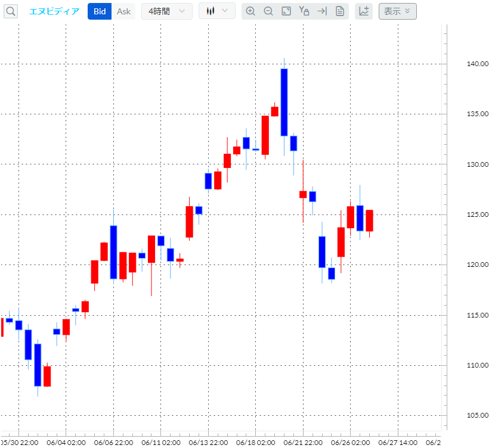Viewport: 495px width, 448px height.
Task: Click the 105.00 price axis label
Action: [477, 415]
